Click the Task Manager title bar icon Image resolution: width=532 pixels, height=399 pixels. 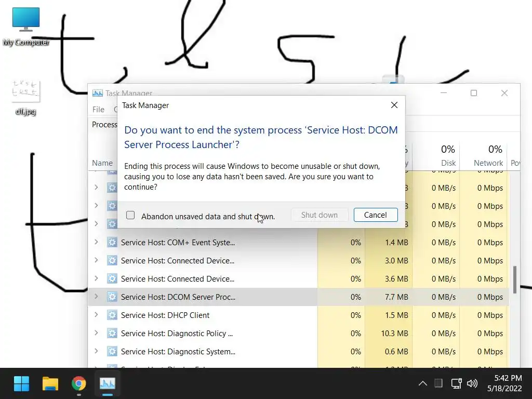pos(97,93)
